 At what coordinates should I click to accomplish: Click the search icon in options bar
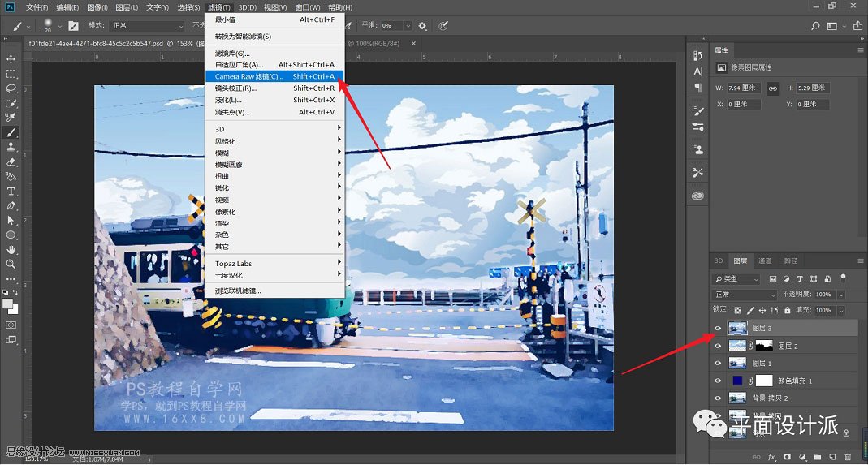click(x=815, y=25)
